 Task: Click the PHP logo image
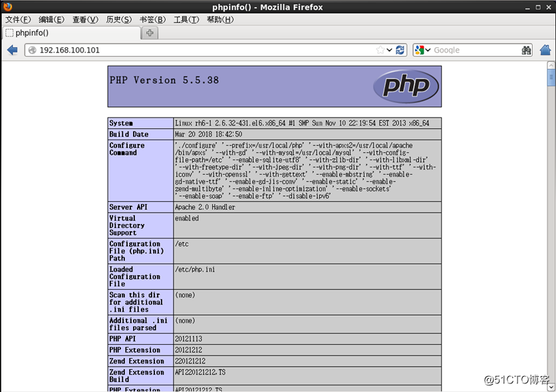(x=406, y=86)
